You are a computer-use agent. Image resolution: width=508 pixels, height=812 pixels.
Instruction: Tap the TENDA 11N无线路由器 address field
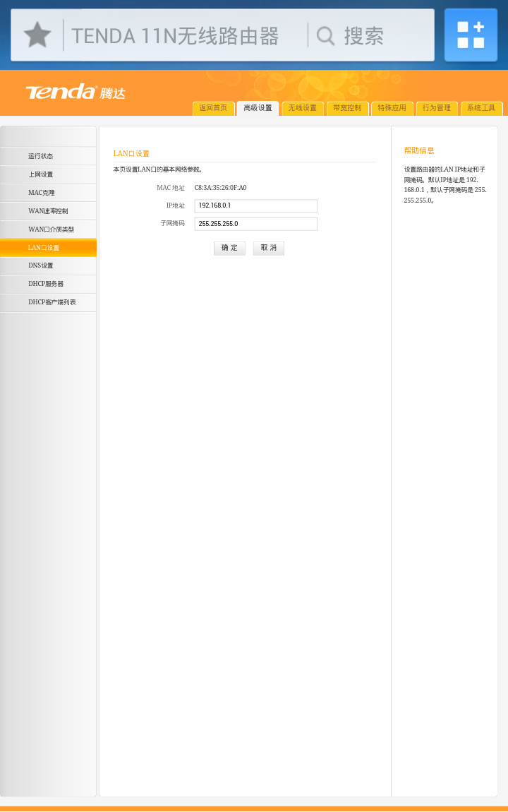[175, 36]
